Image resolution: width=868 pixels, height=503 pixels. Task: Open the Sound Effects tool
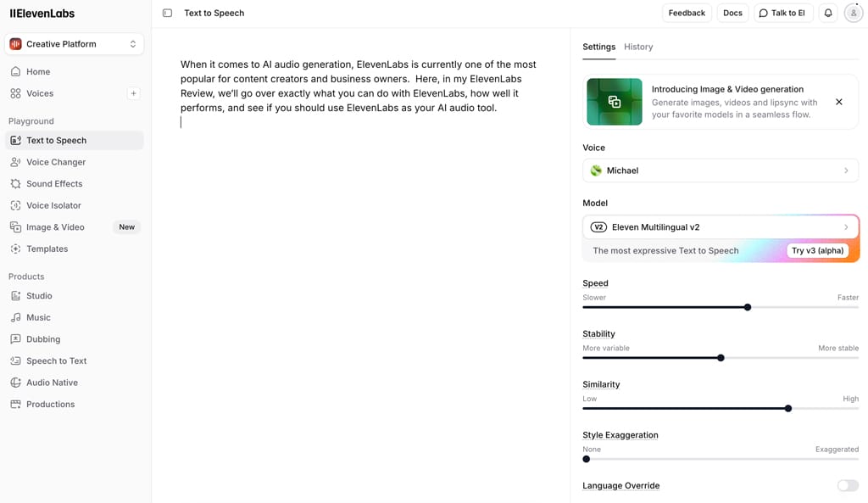tap(54, 183)
